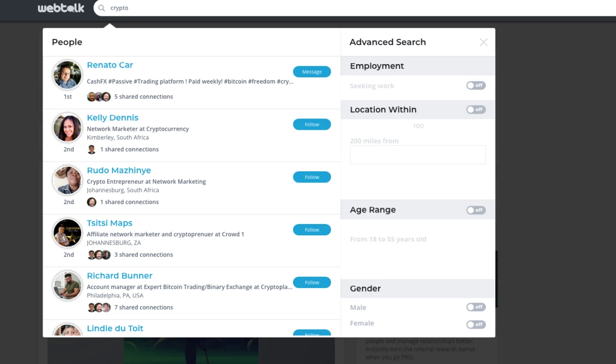Screen dimensions: 616x364
Task: Enable the Male gender filter
Action: click(x=475, y=307)
